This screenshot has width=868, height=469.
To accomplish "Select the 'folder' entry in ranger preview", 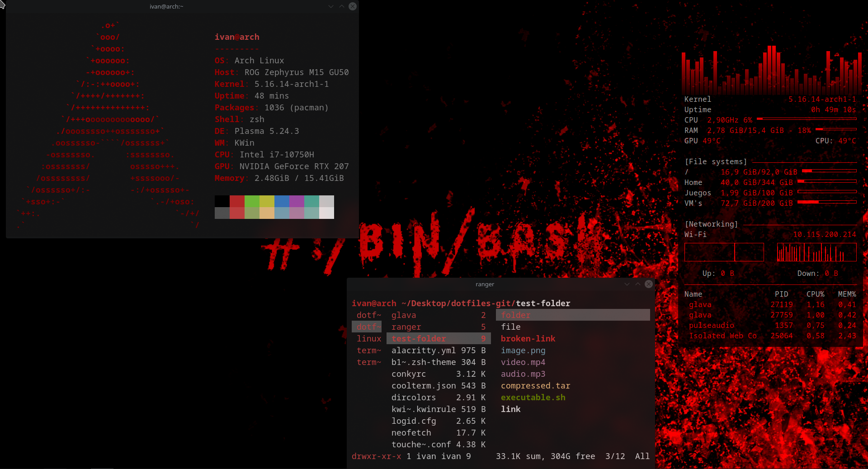I will pyautogui.click(x=573, y=315).
